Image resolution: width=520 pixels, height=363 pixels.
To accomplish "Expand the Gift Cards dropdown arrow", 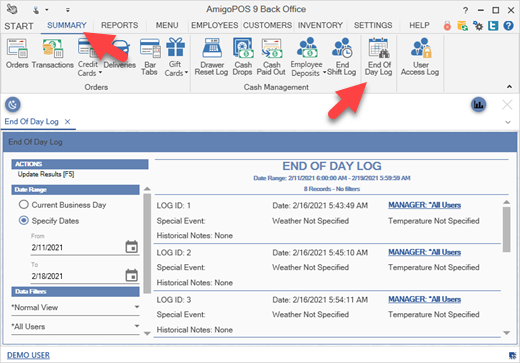I will tap(186, 72).
